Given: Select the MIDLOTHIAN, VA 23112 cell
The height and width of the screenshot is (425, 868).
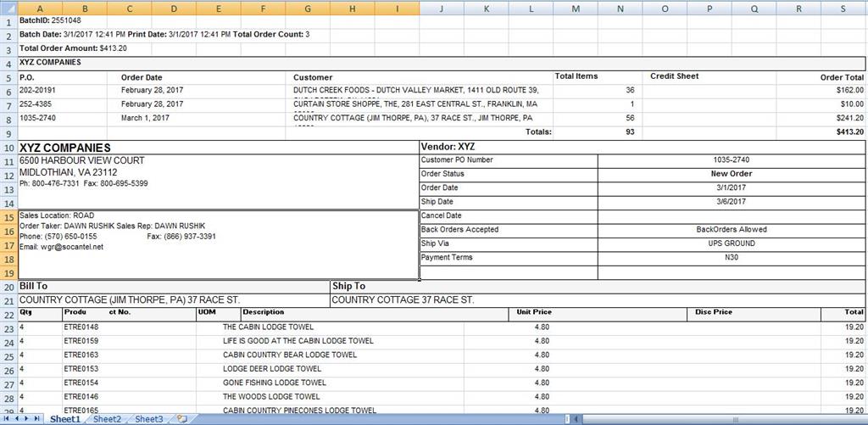Looking at the screenshot, I should point(68,172).
